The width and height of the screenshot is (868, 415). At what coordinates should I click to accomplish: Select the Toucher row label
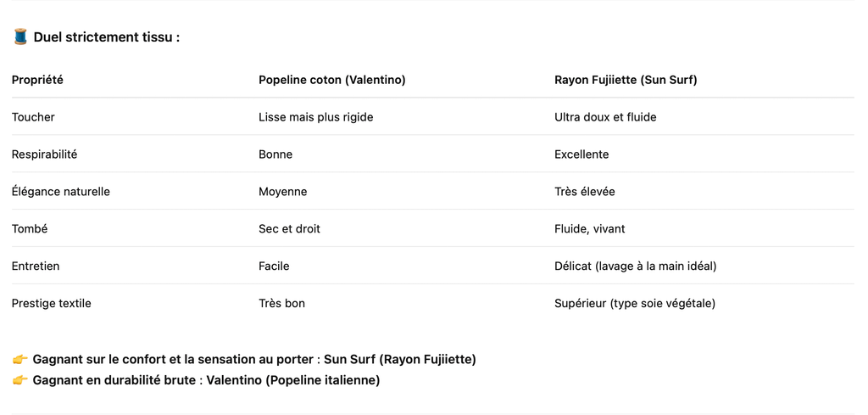33,117
